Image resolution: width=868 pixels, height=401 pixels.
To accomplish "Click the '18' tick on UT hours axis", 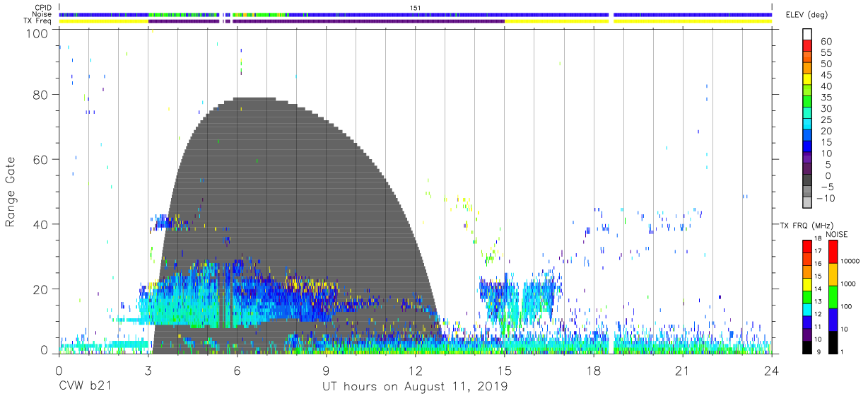I will (594, 371).
